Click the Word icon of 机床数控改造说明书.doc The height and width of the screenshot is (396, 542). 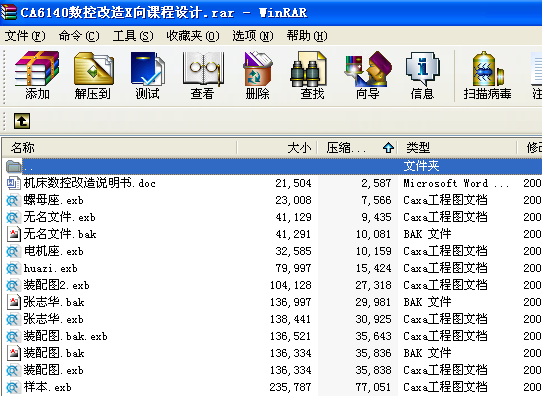(13, 183)
